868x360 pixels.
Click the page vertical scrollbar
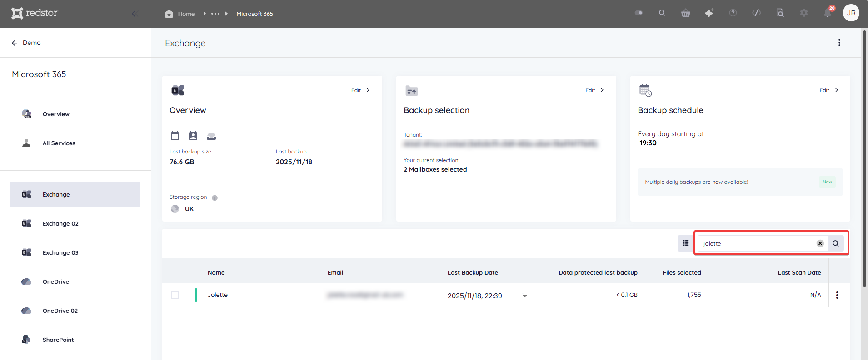pyautogui.click(x=864, y=159)
